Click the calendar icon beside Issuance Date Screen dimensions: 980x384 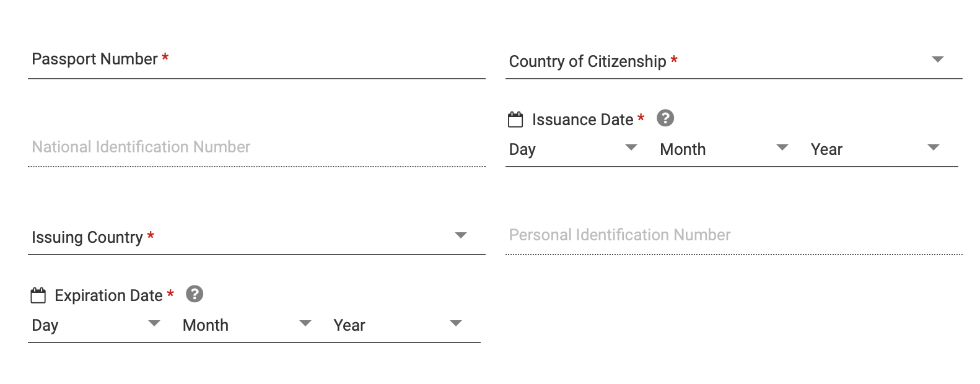(515, 120)
